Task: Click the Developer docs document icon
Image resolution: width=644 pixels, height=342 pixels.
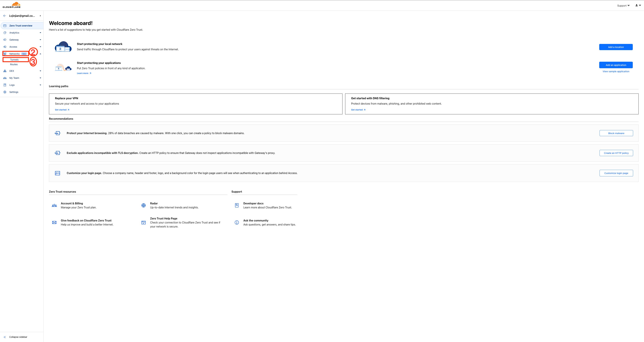Action: [237, 206]
